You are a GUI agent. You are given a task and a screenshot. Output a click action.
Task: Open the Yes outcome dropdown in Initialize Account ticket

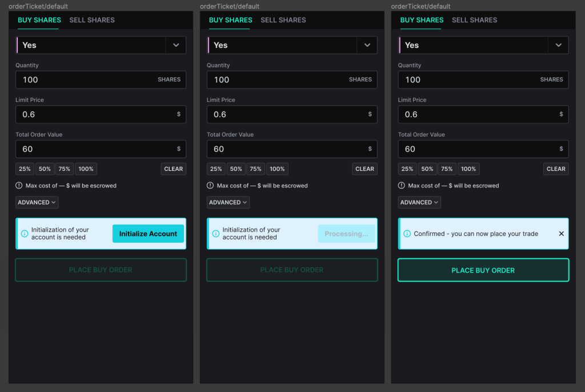pos(101,45)
